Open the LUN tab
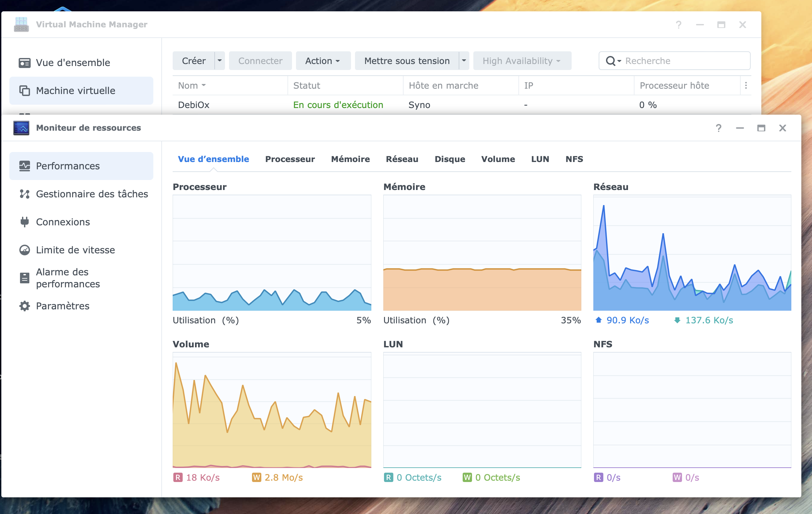Viewport: 812px width, 514px height. pyautogui.click(x=540, y=159)
